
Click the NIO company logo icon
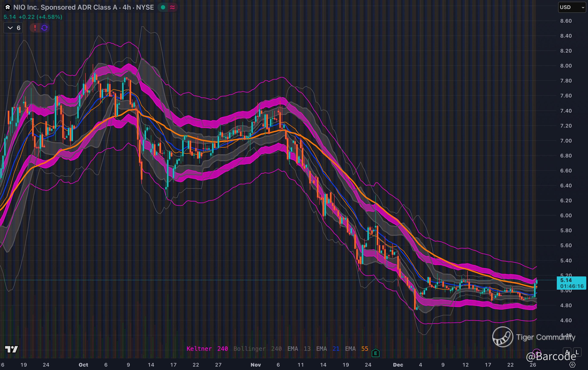pos(7,7)
